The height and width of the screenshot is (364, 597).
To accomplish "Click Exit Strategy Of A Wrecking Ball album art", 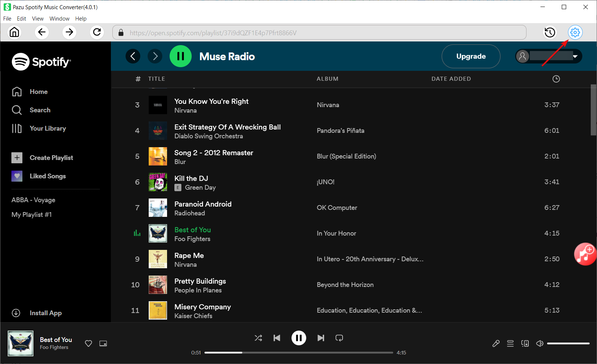I will click(x=158, y=131).
